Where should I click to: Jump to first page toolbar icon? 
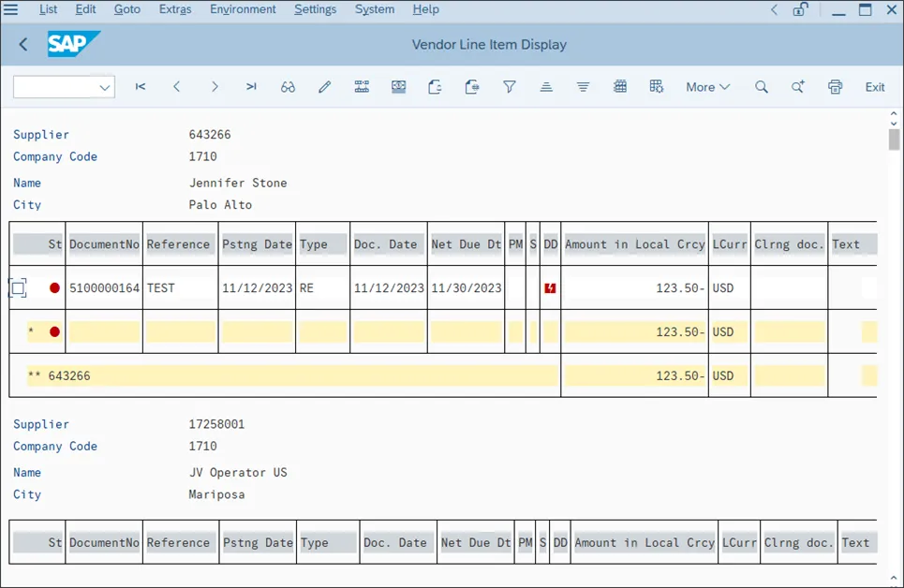pos(141,86)
